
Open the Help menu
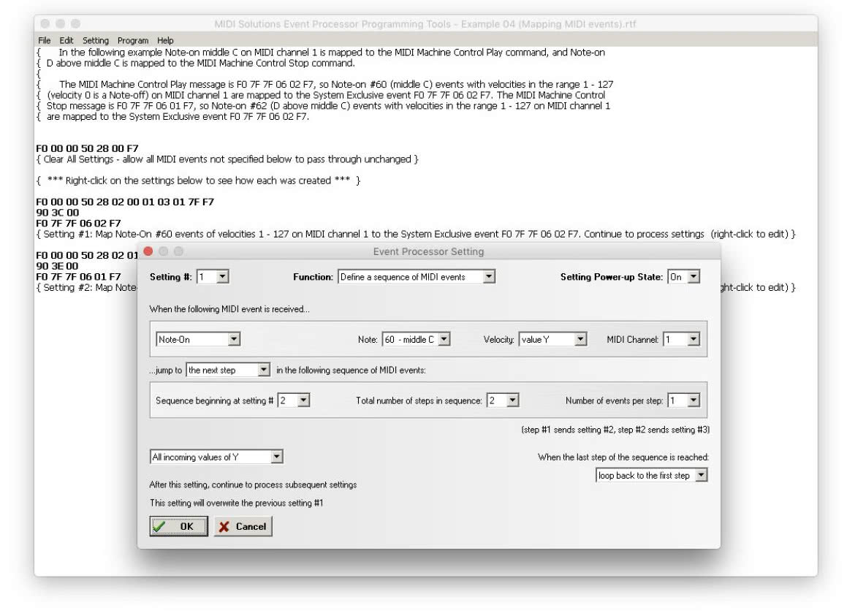pos(165,40)
